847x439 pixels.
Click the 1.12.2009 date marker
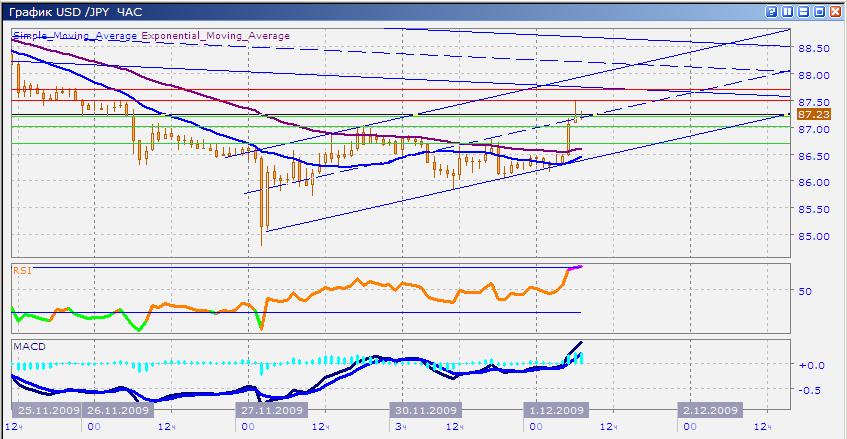coord(554,410)
